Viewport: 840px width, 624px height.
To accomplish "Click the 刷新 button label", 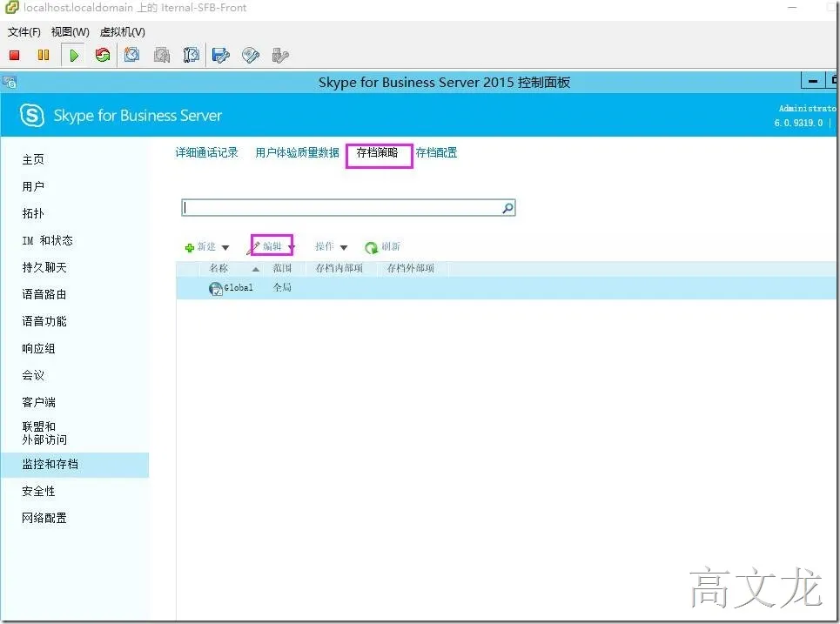I will click(391, 246).
